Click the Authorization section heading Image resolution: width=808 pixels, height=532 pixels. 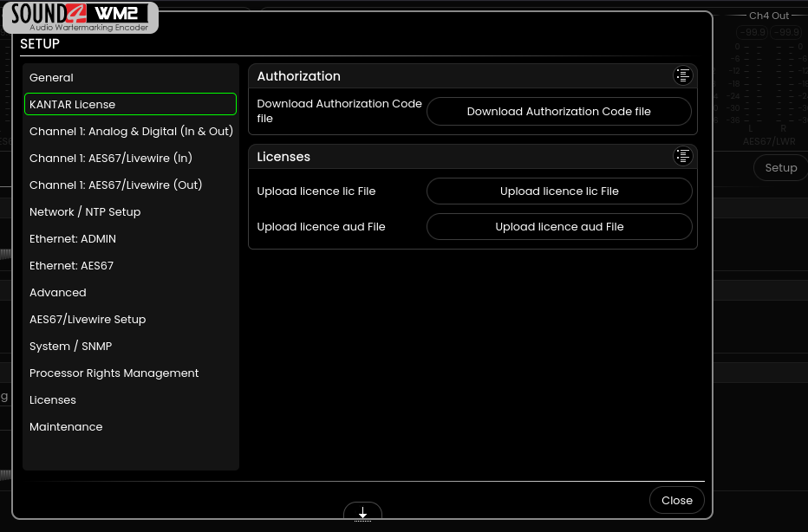[298, 76]
